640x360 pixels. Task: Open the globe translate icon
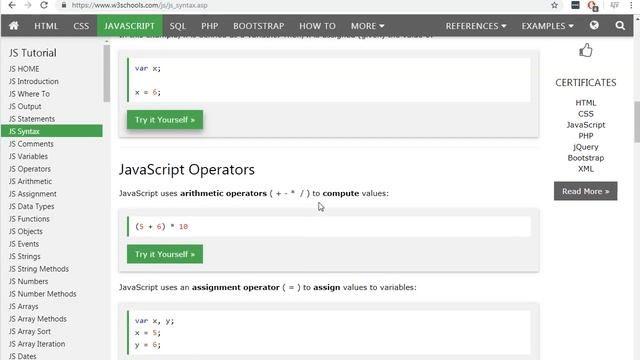point(594,25)
